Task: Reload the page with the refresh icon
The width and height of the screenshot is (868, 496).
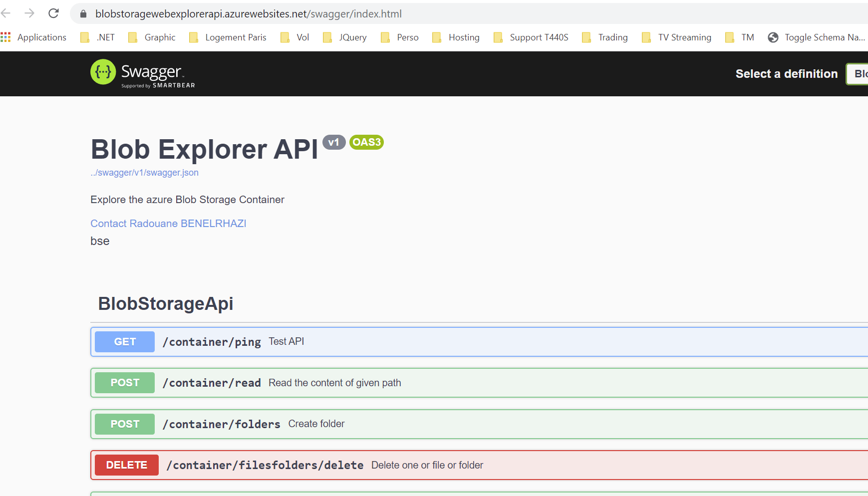Action: 53,13
